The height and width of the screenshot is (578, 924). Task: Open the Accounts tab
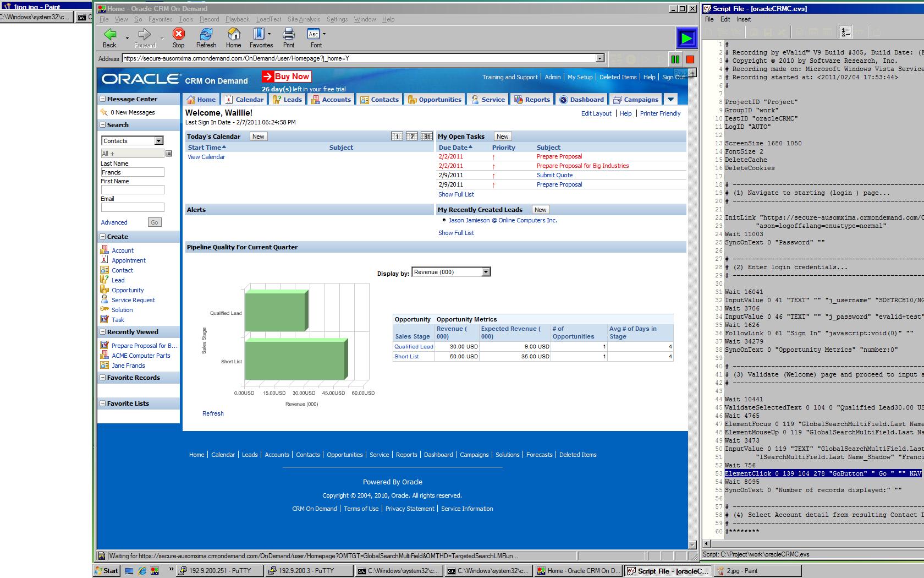[x=331, y=100]
